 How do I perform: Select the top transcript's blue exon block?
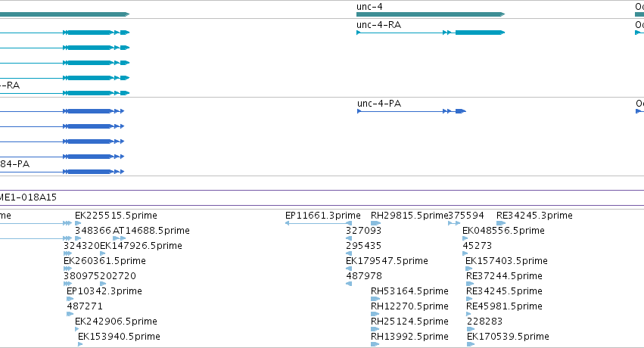90,33
